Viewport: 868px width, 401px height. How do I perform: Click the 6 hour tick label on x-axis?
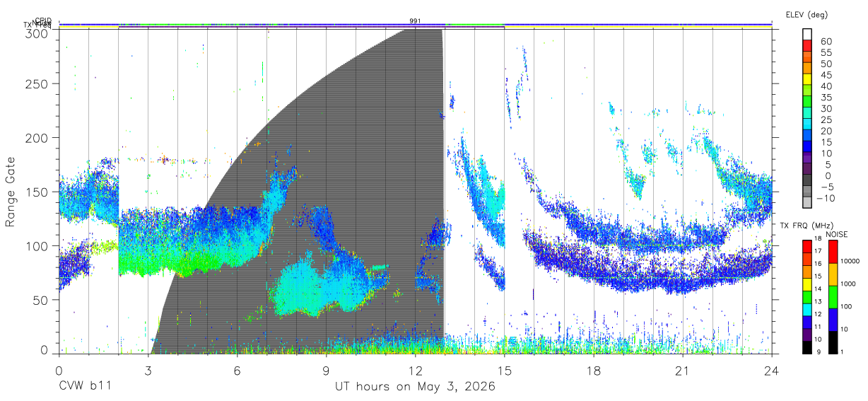point(237,371)
